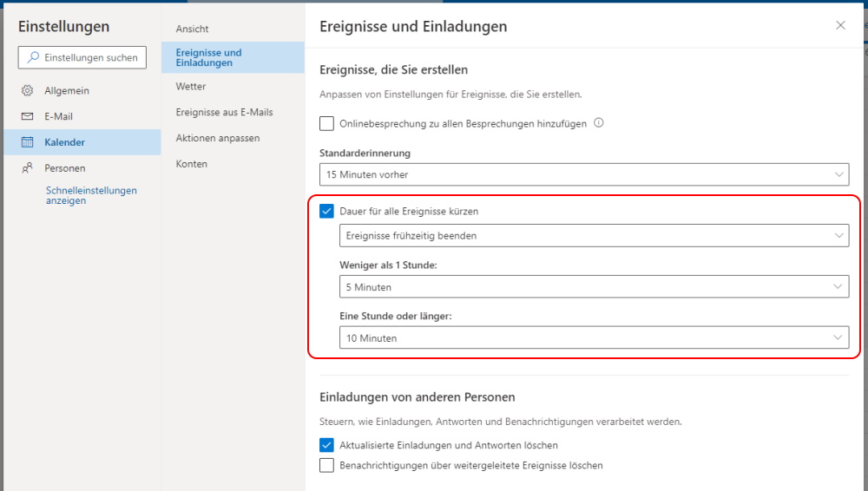Screen dimensions: 868x491
Task: Open the Eine Stunde oder länger dropdown
Action: point(594,337)
